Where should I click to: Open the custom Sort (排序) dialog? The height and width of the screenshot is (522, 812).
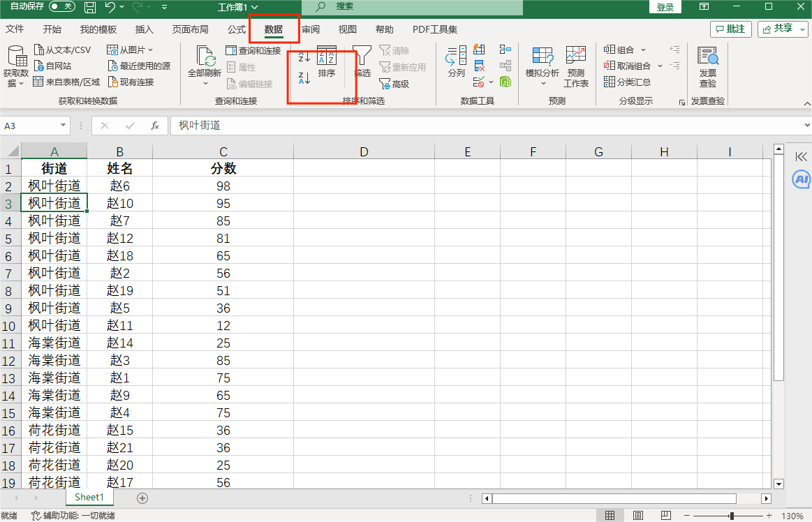(x=327, y=61)
